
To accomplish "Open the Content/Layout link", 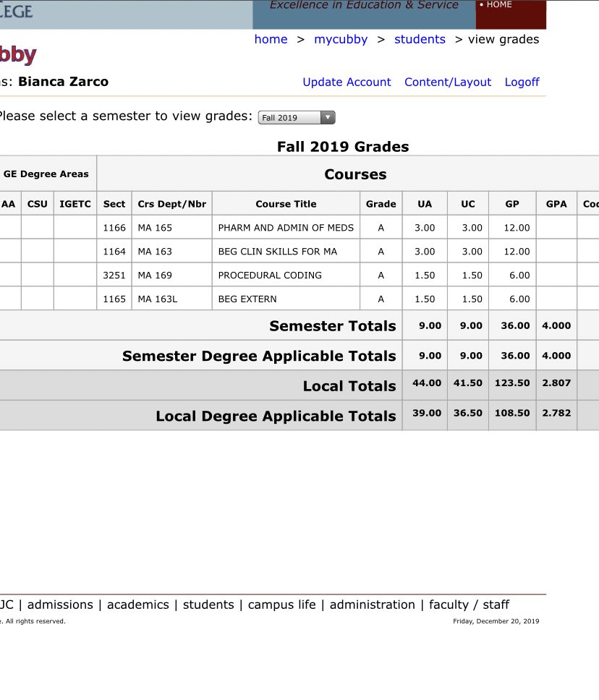I will tap(448, 82).
